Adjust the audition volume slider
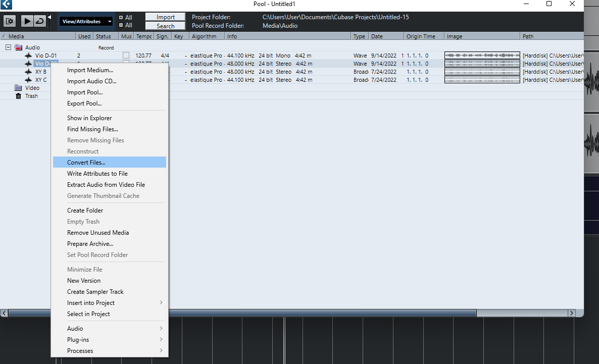The height and width of the screenshot is (364, 599). click(x=49, y=21)
